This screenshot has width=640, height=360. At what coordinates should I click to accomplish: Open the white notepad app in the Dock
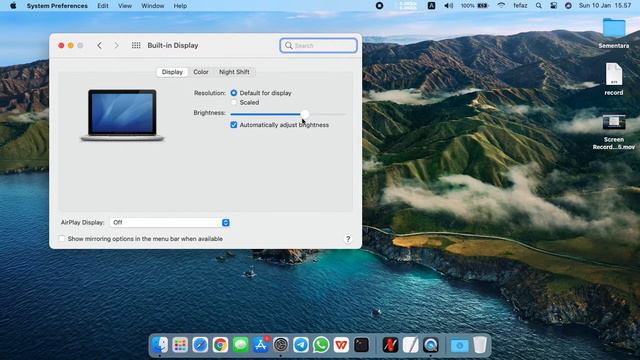coord(411,345)
